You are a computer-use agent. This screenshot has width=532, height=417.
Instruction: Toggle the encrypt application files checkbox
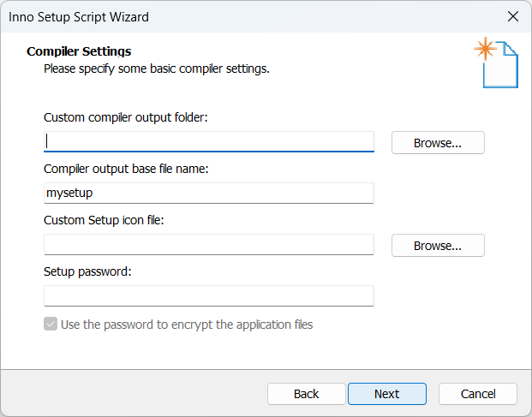tap(51, 325)
